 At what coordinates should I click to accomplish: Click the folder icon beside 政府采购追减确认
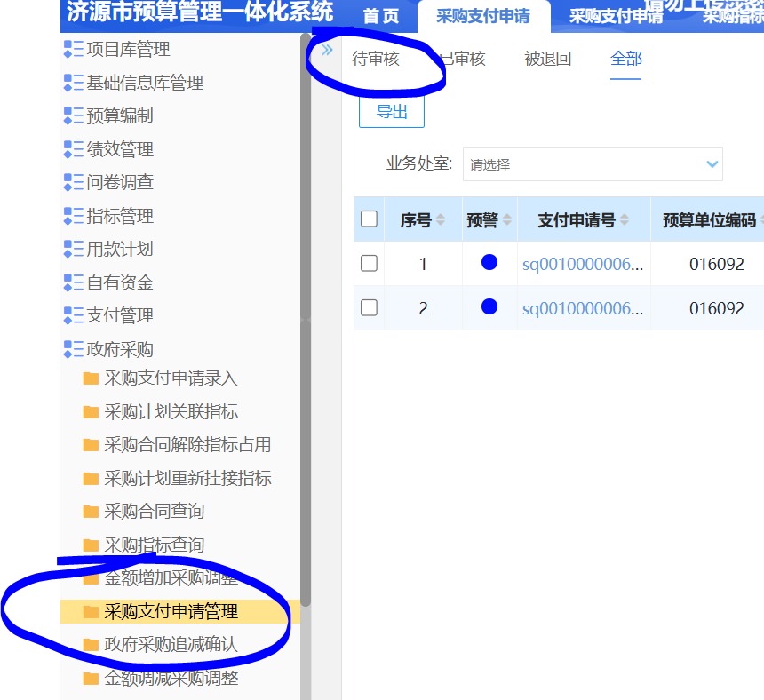pos(91,645)
